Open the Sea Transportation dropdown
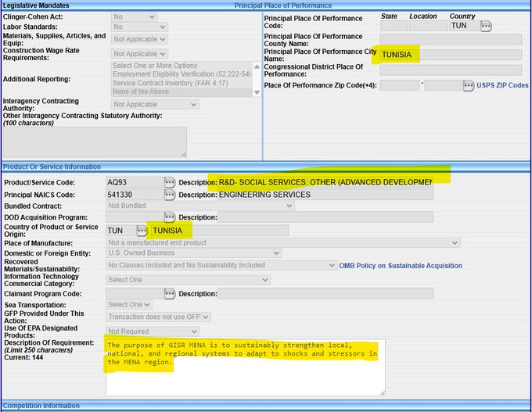The image size is (532, 412). 128,305
